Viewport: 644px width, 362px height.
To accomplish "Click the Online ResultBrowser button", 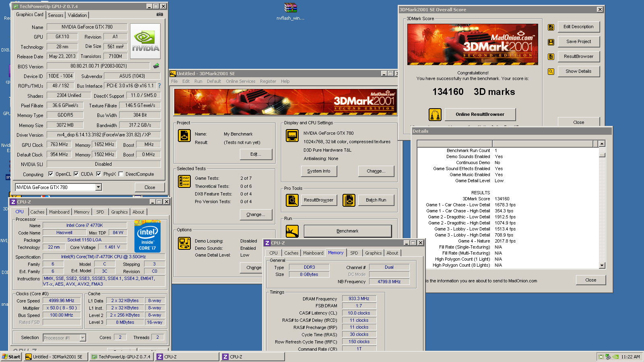I will click(480, 115).
